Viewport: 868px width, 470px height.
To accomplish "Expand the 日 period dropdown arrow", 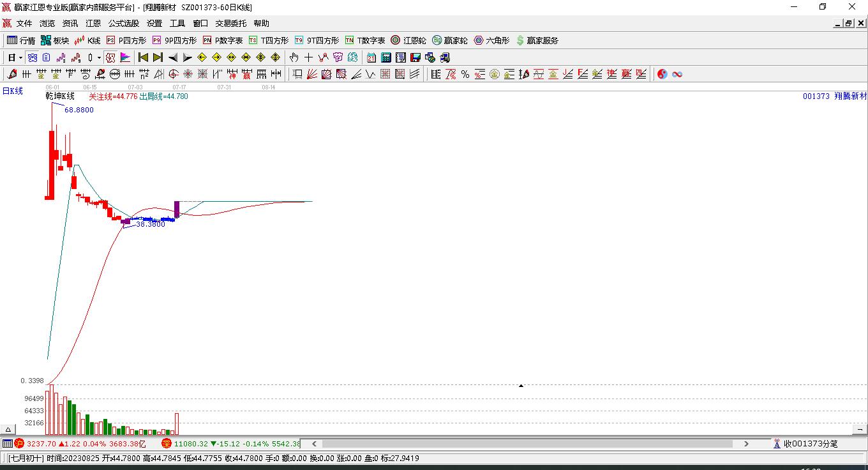I will coord(21,57).
